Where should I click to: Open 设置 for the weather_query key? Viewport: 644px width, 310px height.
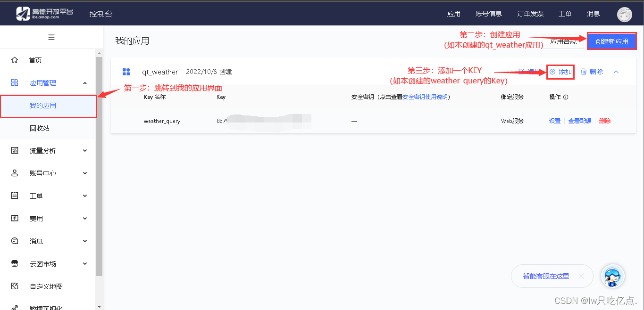(x=555, y=121)
